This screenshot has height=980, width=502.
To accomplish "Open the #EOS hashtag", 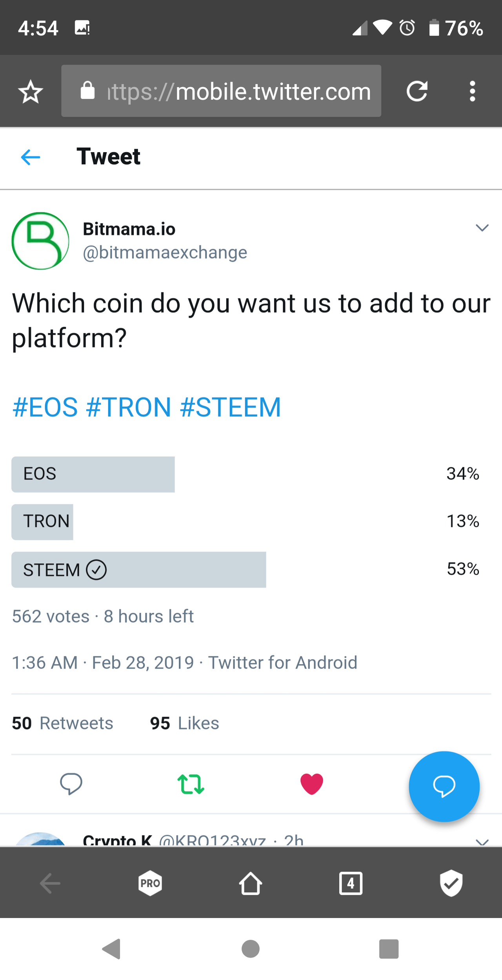I will click(45, 407).
